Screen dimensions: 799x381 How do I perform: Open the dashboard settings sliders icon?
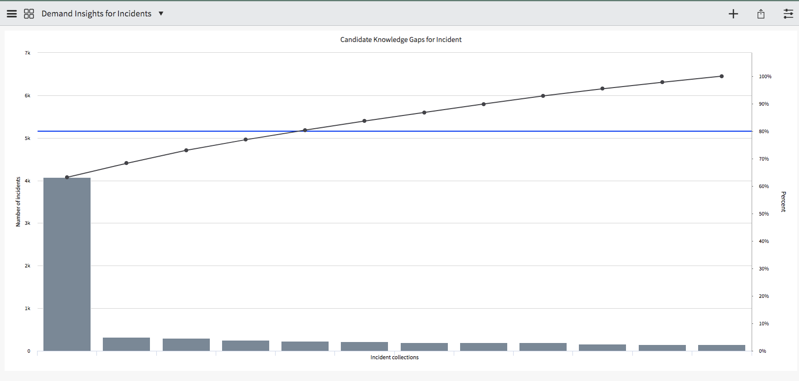pos(788,14)
